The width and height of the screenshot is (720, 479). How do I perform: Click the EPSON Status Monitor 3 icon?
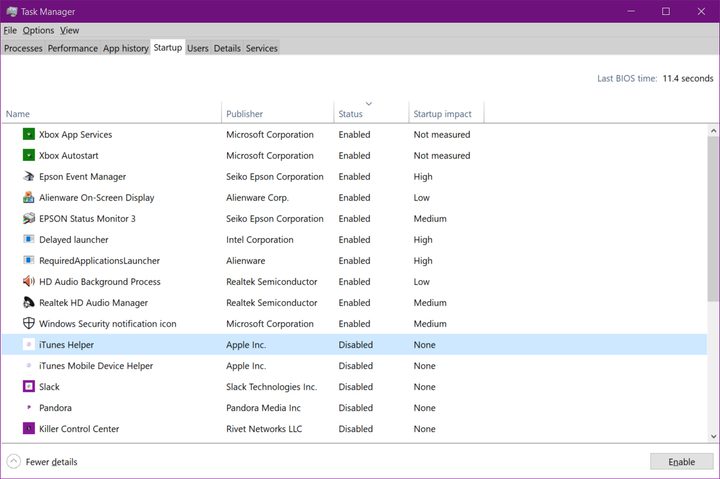click(x=28, y=219)
